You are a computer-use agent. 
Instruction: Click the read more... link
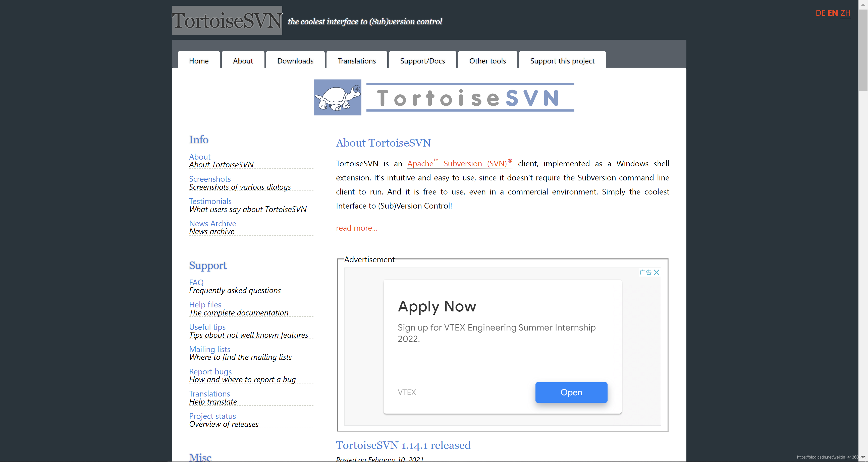[x=356, y=228]
